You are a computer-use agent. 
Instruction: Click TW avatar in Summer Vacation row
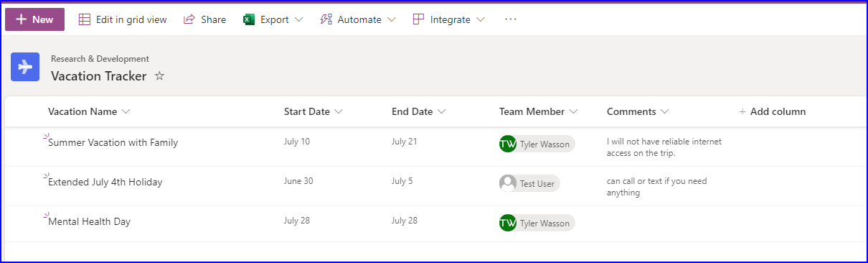(x=508, y=144)
